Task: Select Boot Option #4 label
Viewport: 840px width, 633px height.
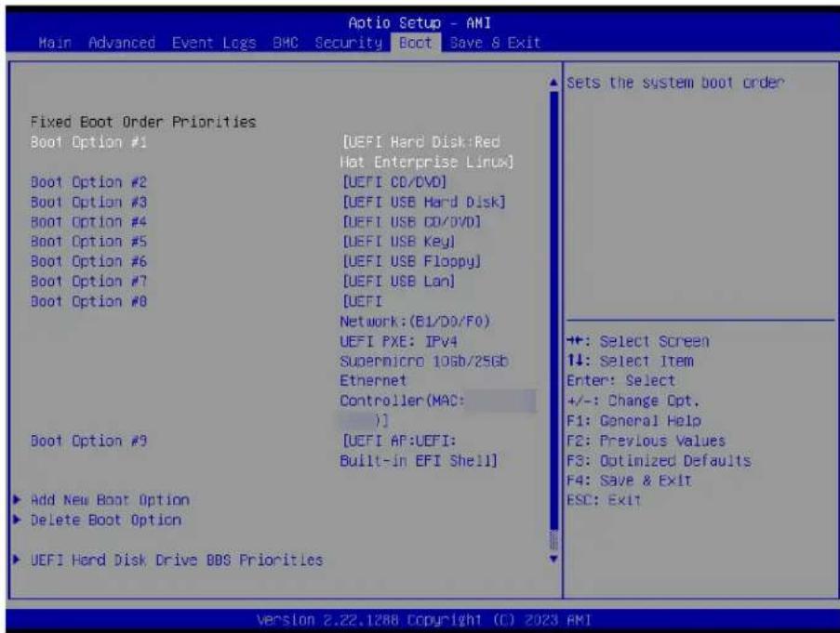Action: (88, 222)
